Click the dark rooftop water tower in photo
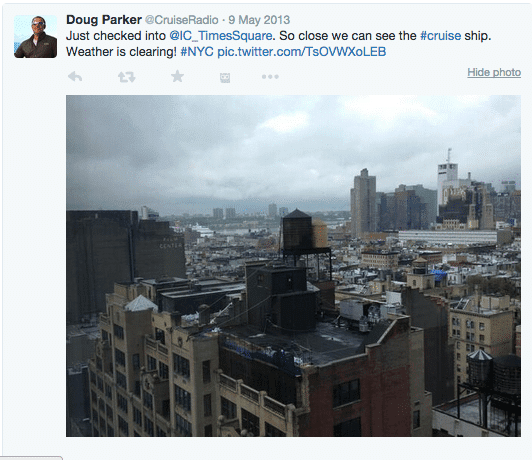532x460 pixels. [x=297, y=231]
